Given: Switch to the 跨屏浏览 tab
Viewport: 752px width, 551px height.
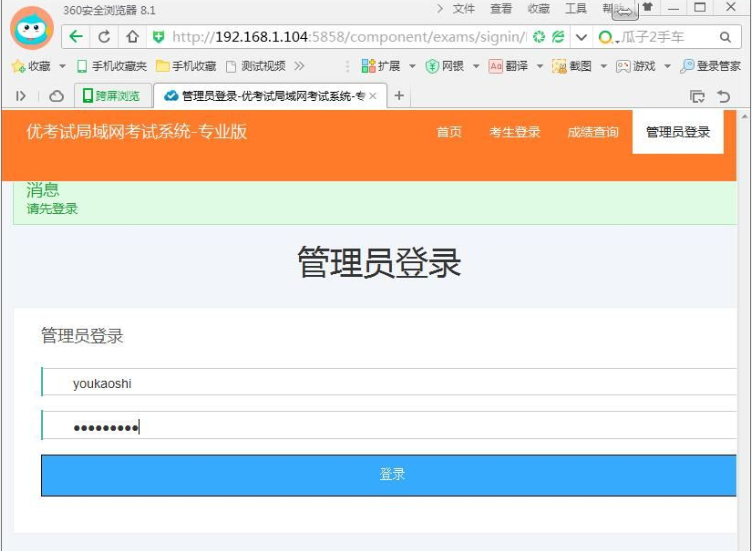Looking at the screenshot, I should coord(113,96).
